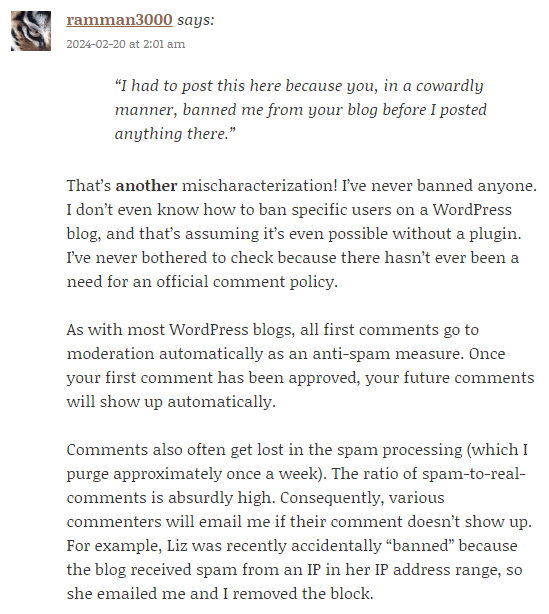
Task: Click the final line "she emailed me and I removed the block."
Action: [x=220, y=594]
